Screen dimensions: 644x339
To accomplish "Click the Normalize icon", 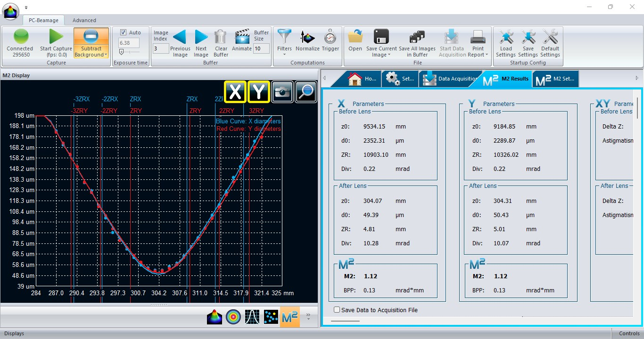I will pos(307,37).
